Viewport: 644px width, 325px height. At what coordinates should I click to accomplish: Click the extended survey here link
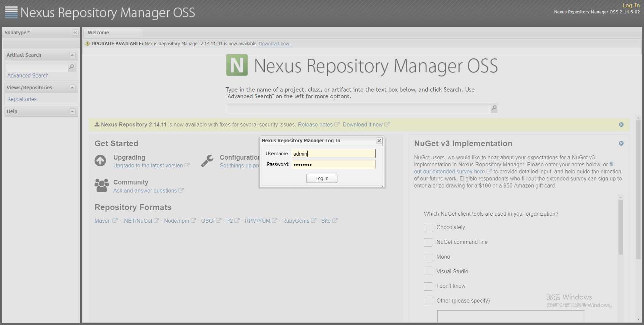tap(449, 171)
